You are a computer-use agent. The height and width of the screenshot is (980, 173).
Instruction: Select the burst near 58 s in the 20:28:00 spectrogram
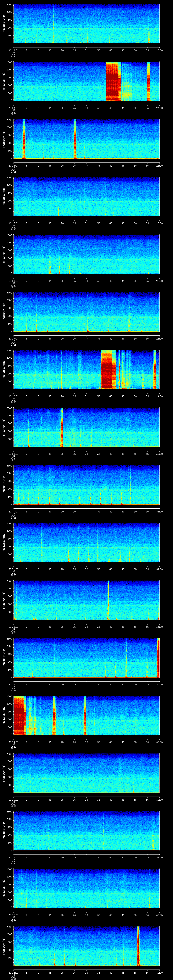tap(155, 369)
